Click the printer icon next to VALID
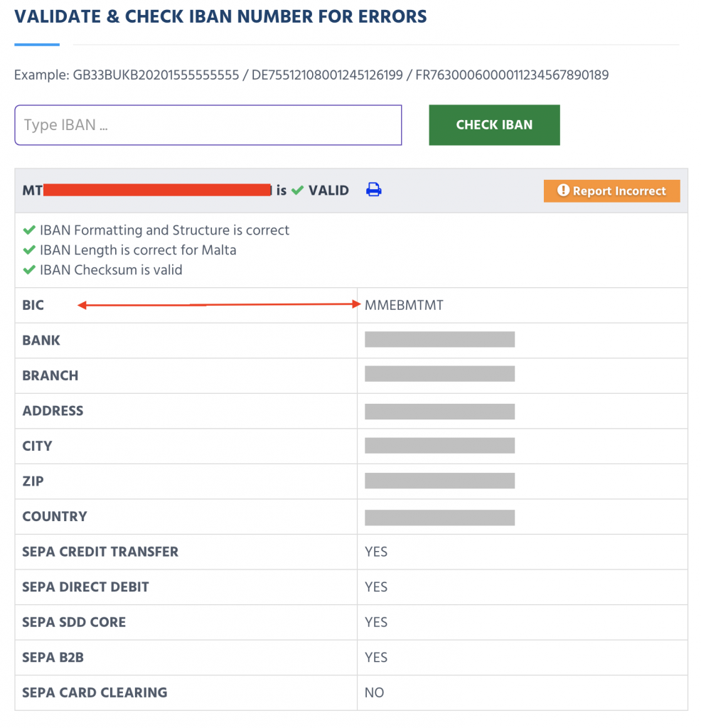This screenshot has width=701, height=728. pos(373,190)
